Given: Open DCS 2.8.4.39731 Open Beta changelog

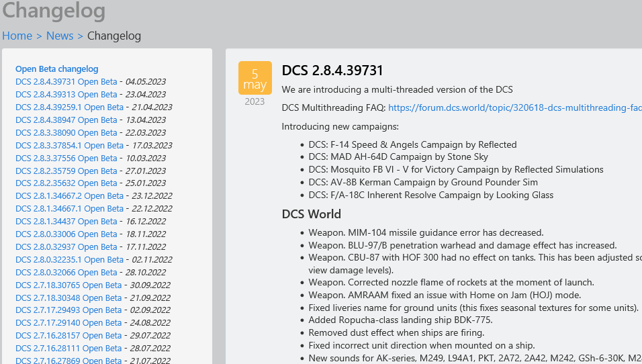Looking at the screenshot, I should point(66,81).
